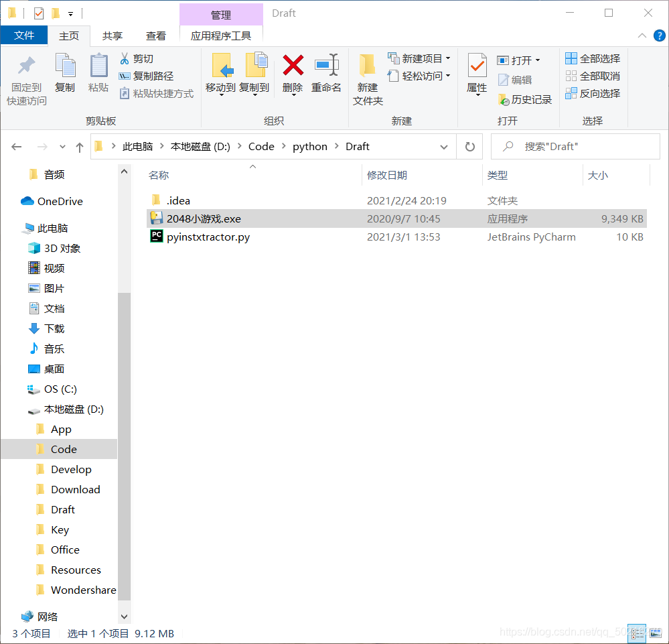Click the Rename (重命名) icon
Screen dimensions: 669x644
tap(326, 66)
